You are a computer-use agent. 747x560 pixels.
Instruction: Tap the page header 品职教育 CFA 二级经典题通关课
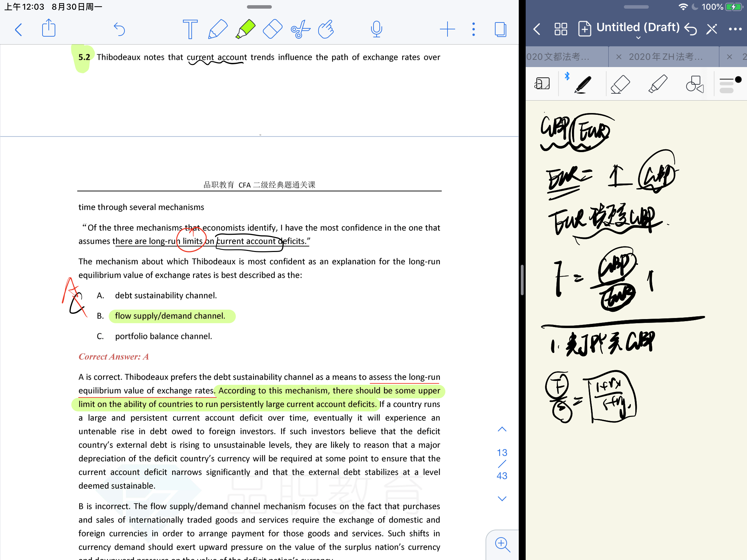[259, 185]
